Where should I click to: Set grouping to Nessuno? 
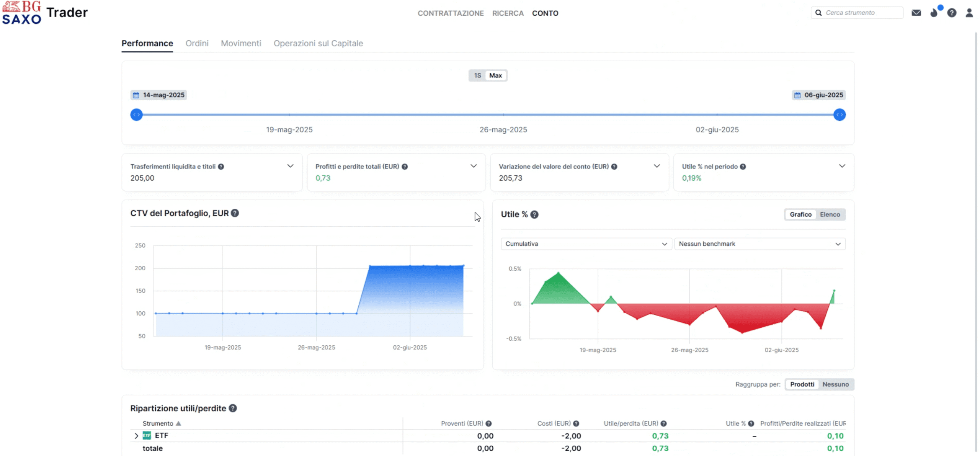[x=835, y=384]
